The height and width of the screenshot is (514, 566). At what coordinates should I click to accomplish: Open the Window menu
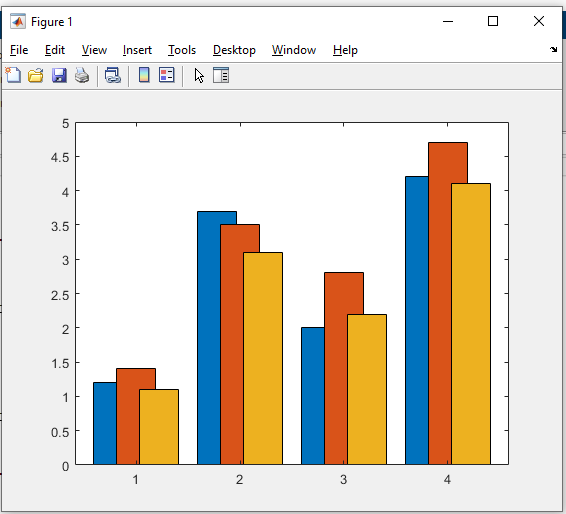pos(294,50)
